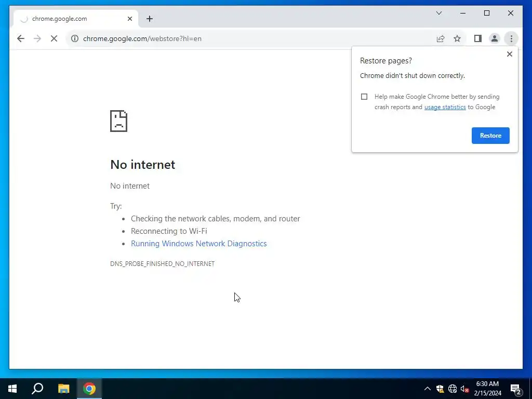
Task: Share this page icon
Action: [x=441, y=38]
